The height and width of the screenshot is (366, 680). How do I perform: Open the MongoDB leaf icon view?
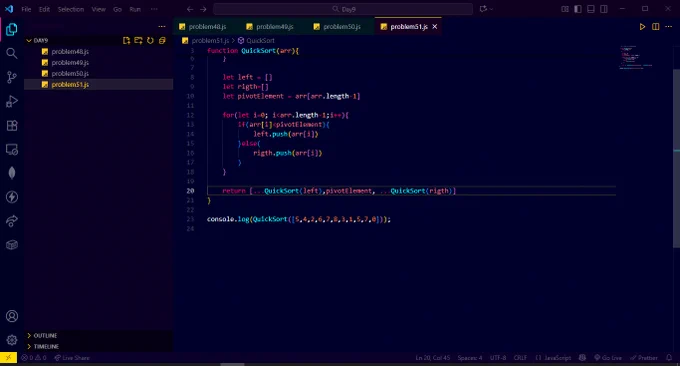[x=12, y=173]
